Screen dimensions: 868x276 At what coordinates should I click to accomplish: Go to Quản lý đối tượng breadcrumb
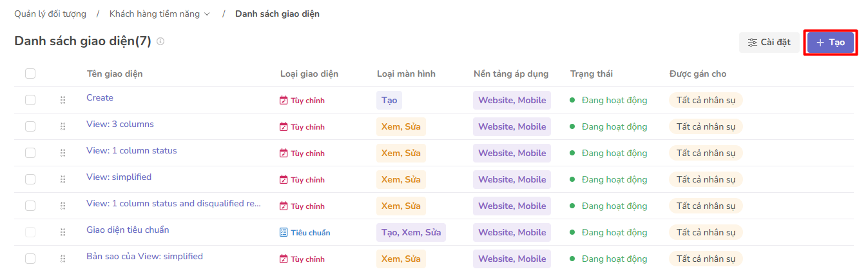pos(50,14)
